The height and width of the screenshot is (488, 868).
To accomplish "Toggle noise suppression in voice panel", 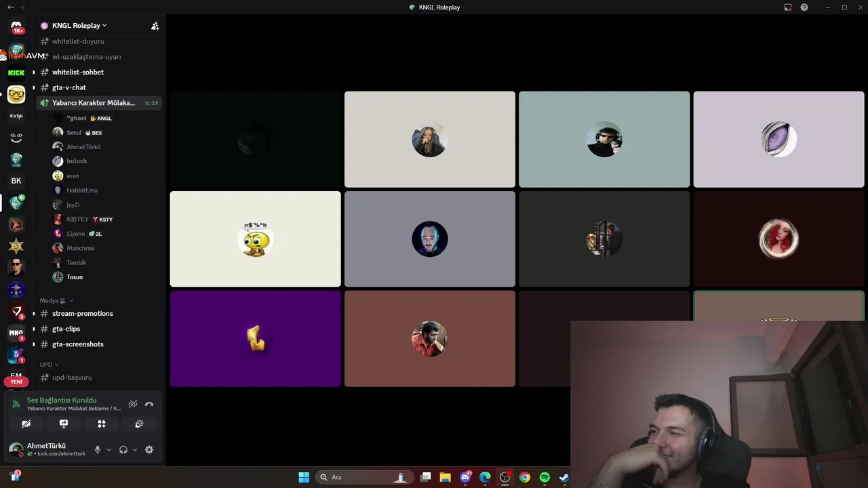I will point(133,404).
